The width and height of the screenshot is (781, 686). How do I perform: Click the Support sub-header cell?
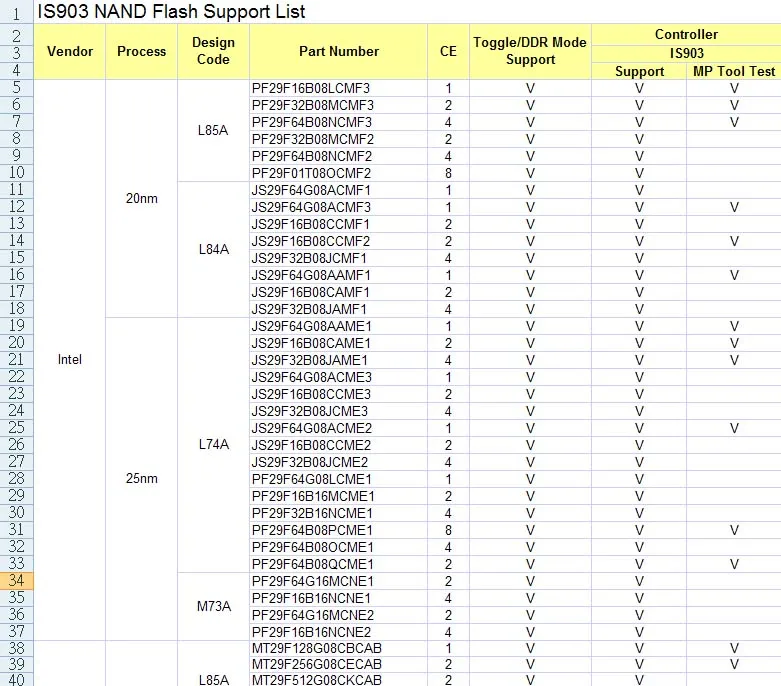639,71
